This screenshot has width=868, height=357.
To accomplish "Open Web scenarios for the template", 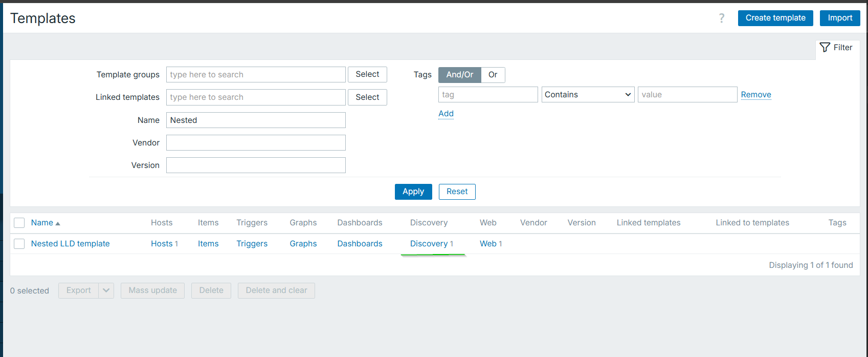I will [488, 244].
